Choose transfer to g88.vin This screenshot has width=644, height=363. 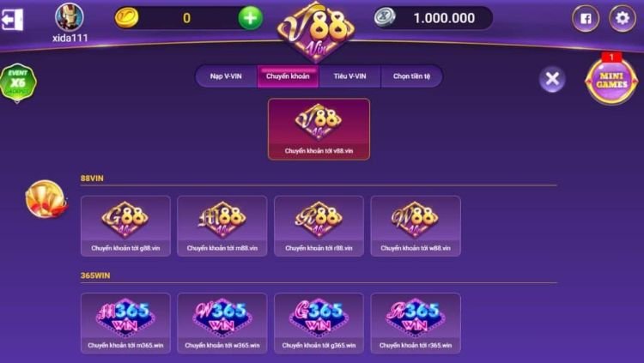(x=125, y=227)
